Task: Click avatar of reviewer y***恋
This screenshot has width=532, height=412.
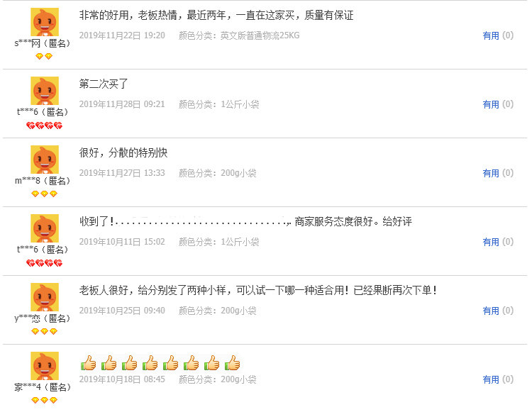Action: pyautogui.click(x=45, y=297)
